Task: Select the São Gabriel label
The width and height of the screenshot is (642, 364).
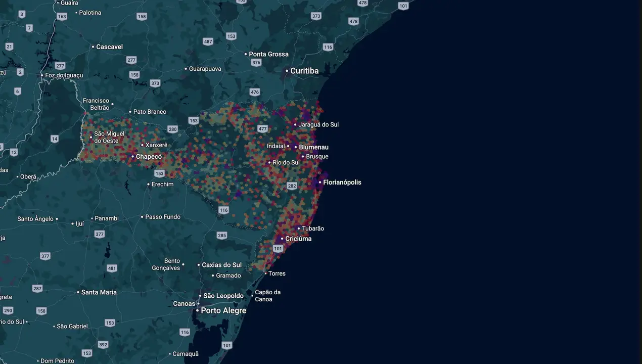Action: pos(72,327)
